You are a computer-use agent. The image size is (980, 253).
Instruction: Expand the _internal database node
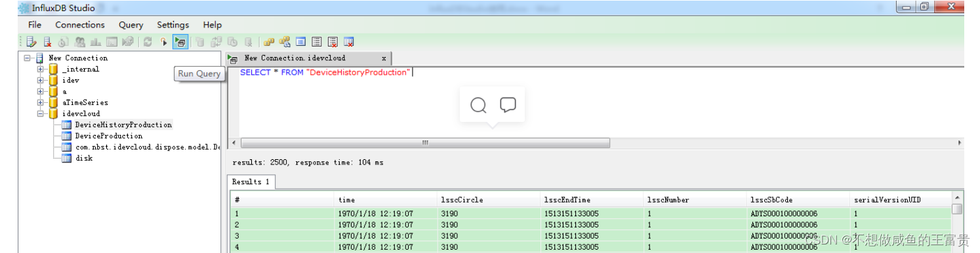(x=41, y=69)
